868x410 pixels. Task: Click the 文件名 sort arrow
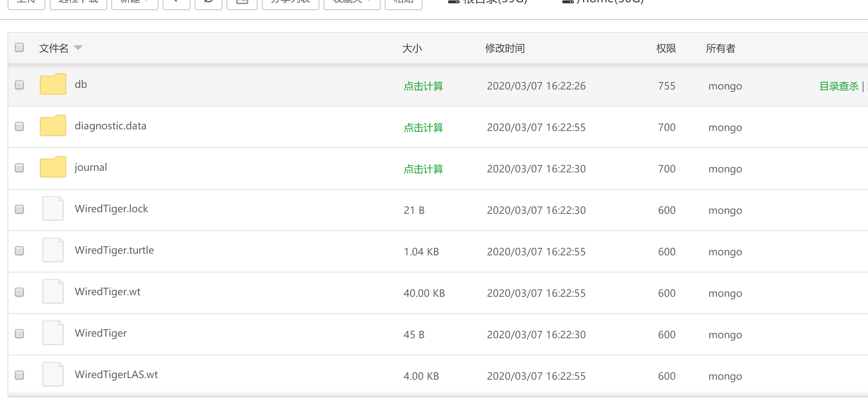78,48
